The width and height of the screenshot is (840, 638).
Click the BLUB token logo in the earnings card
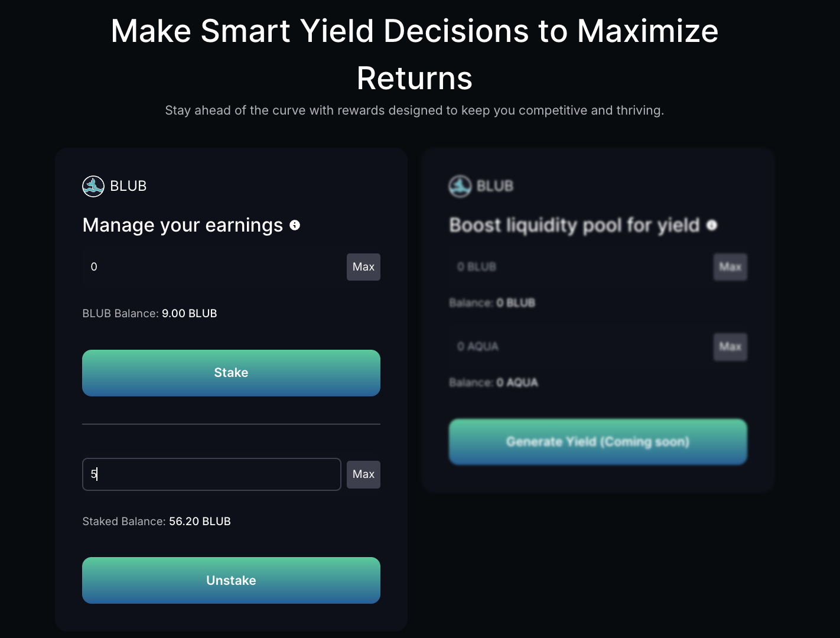(93, 186)
